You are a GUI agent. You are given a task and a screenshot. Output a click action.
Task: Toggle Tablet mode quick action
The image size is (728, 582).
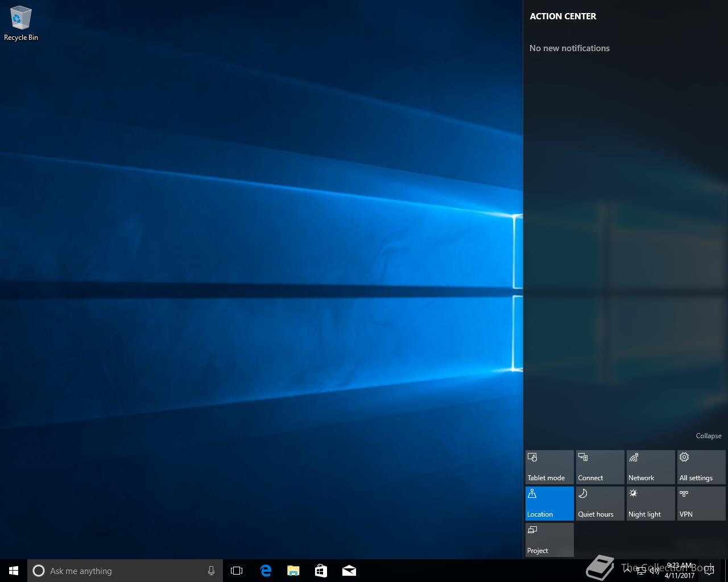pos(549,467)
